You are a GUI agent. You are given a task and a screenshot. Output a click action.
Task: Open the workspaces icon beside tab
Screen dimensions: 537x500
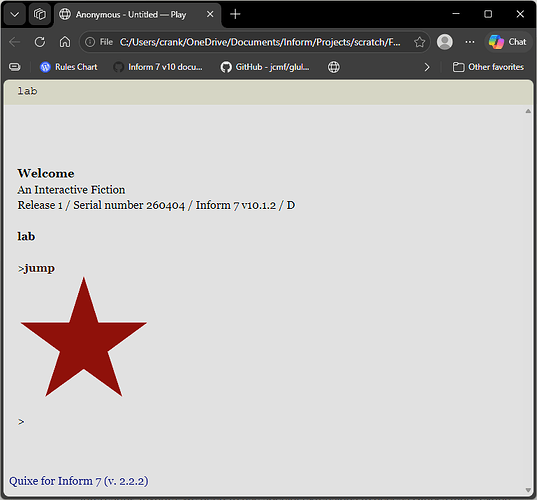tap(40, 14)
